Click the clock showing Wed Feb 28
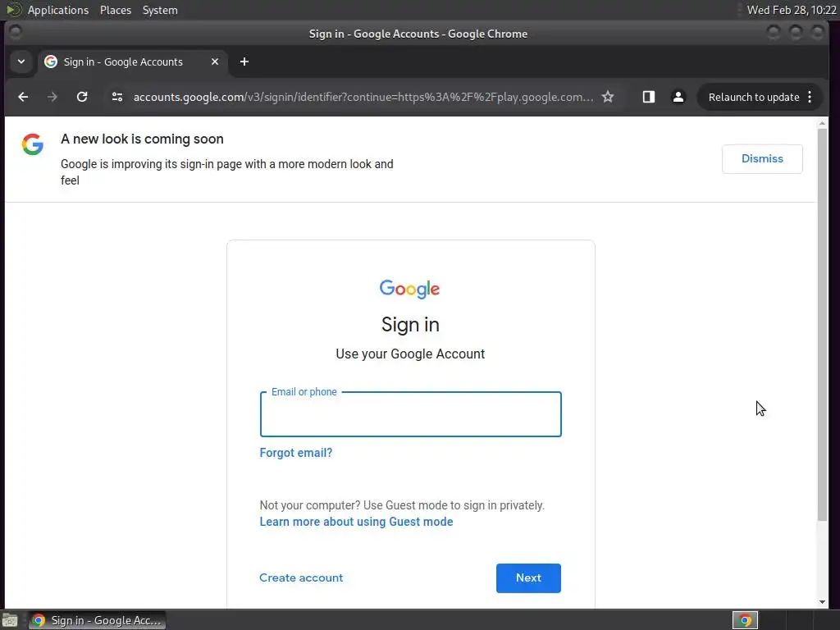 792,10
